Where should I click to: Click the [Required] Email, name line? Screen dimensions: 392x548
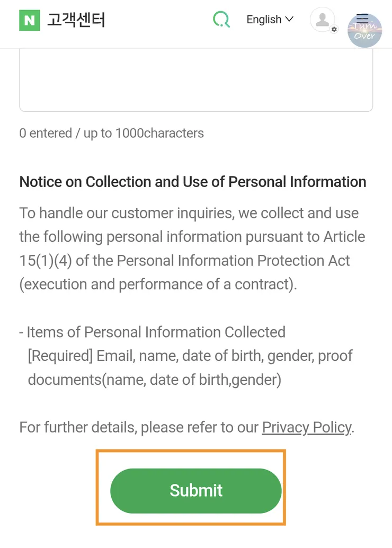coord(190,356)
